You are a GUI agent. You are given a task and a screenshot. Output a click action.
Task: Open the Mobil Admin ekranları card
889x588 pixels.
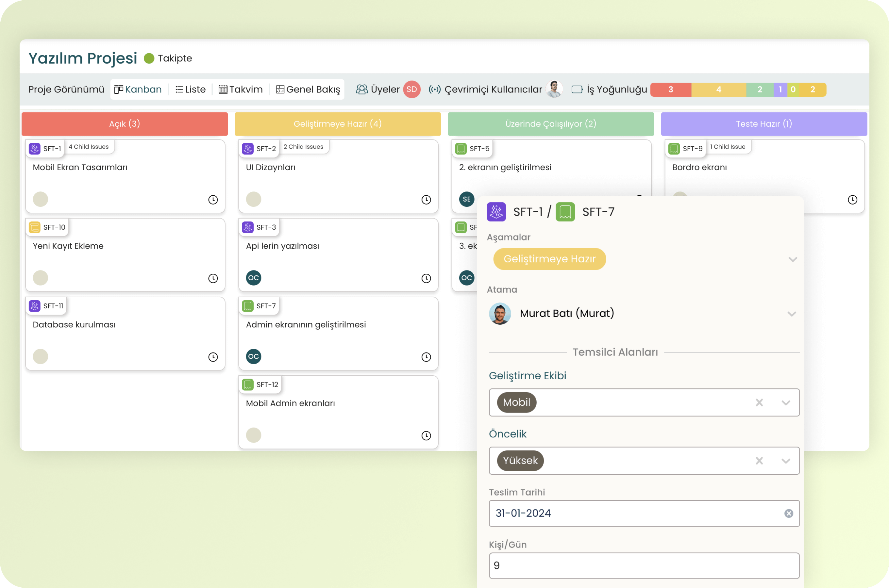point(338,413)
